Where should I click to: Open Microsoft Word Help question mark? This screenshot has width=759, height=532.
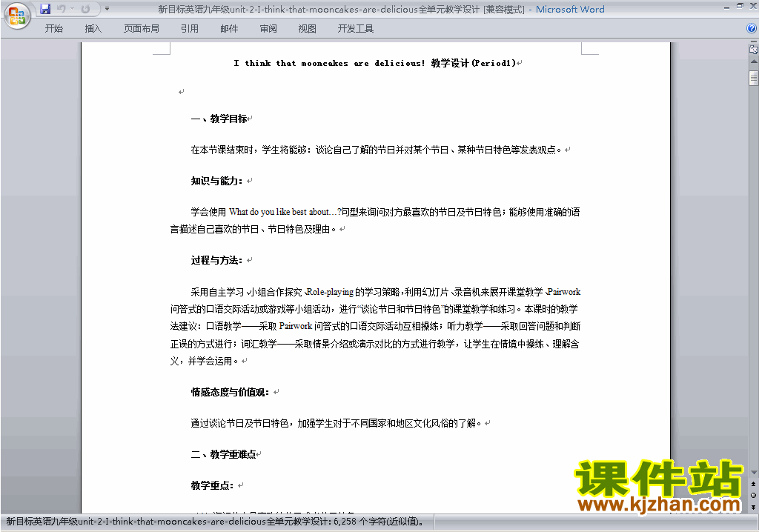pos(752,29)
